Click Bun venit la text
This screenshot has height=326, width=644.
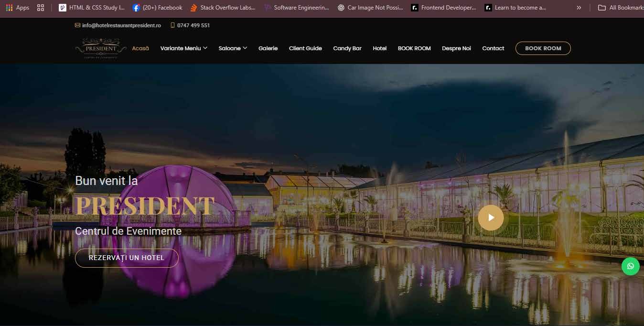pos(107,181)
